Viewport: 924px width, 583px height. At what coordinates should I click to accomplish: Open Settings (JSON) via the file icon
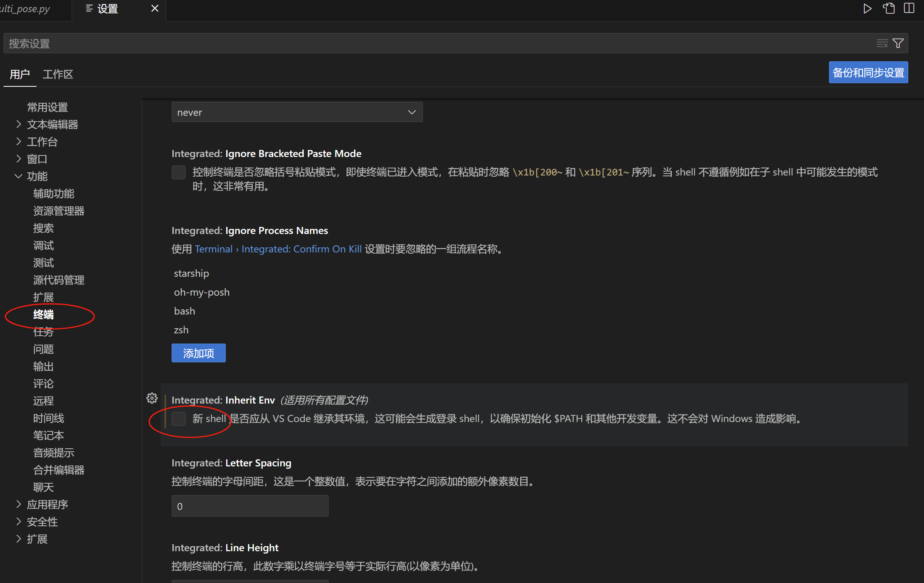[x=889, y=8]
